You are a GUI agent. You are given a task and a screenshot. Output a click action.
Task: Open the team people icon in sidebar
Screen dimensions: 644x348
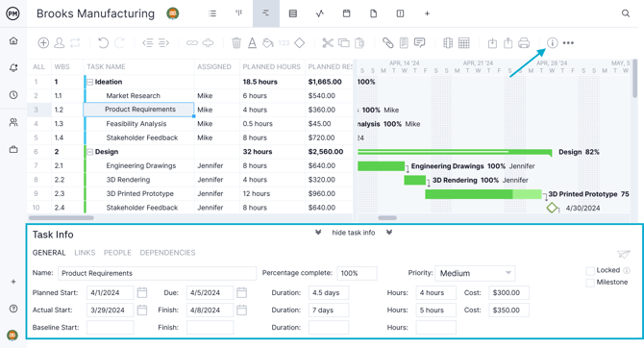[13, 122]
